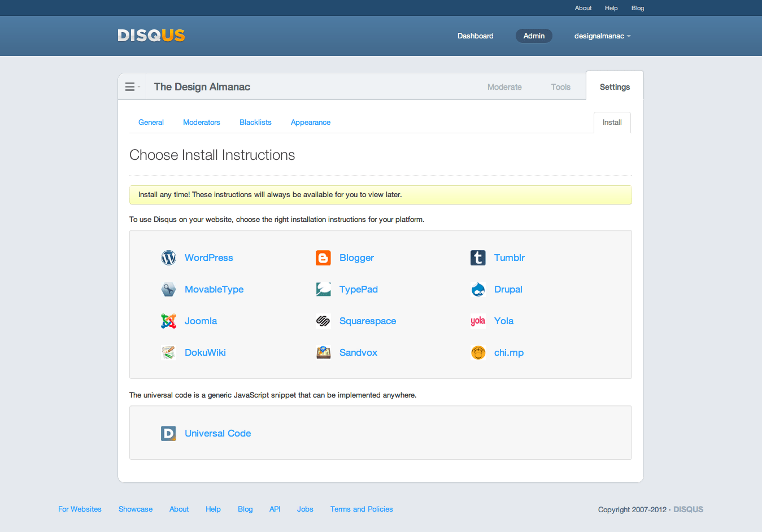
Task: Open Joomla install instructions link
Action: [x=201, y=321]
